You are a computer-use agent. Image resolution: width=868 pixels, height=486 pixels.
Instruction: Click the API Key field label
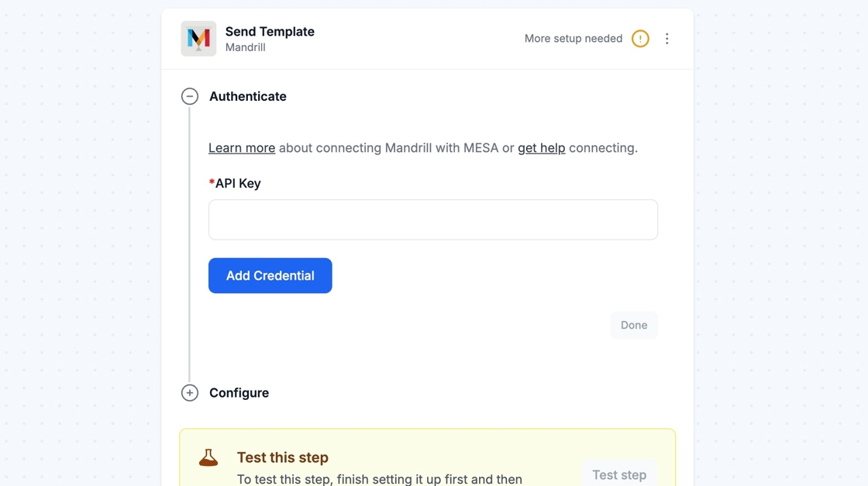pos(237,184)
